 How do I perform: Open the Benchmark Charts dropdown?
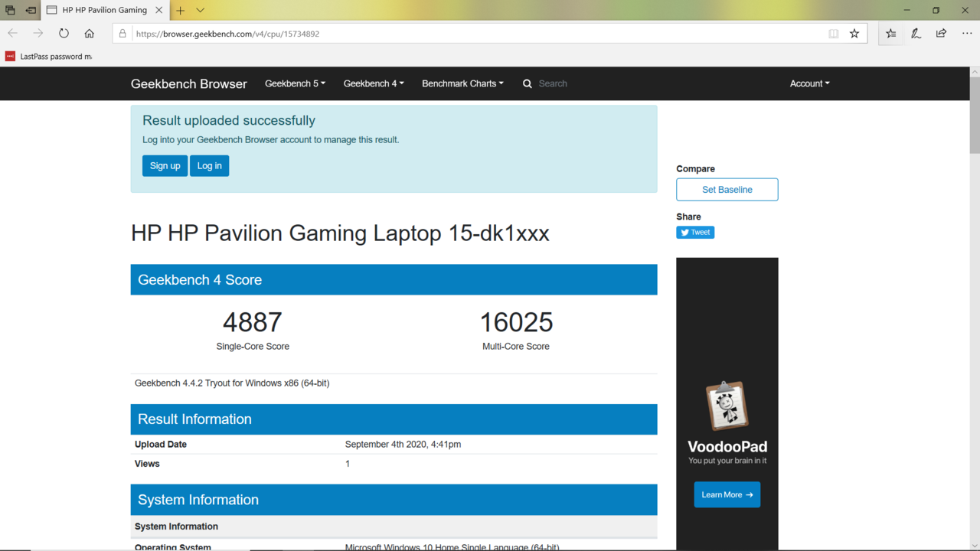pyautogui.click(x=462, y=83)
